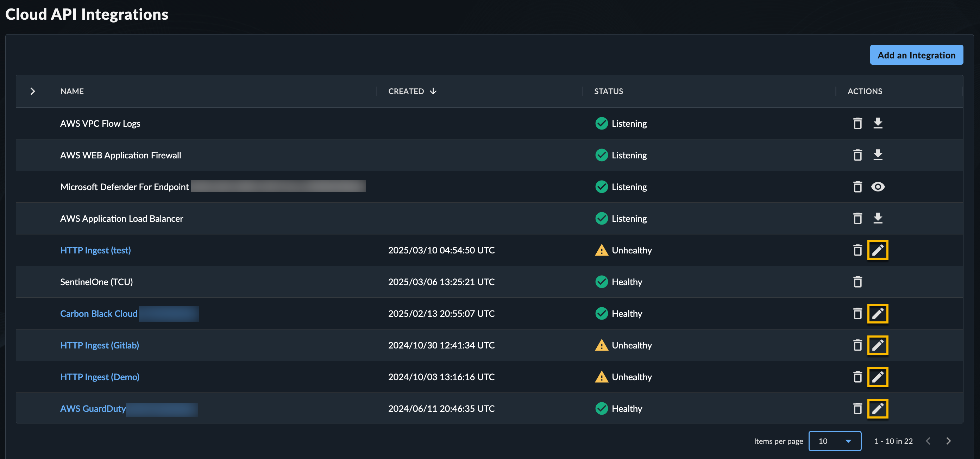The width and height of the screenshot is (980, 459).
Task: Go to the previous page of integrations
Action: [928, 441]
